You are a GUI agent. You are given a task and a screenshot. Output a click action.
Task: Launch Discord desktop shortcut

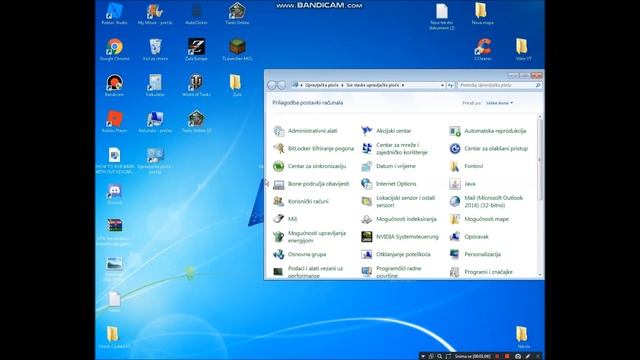click(x=114, y=194)
